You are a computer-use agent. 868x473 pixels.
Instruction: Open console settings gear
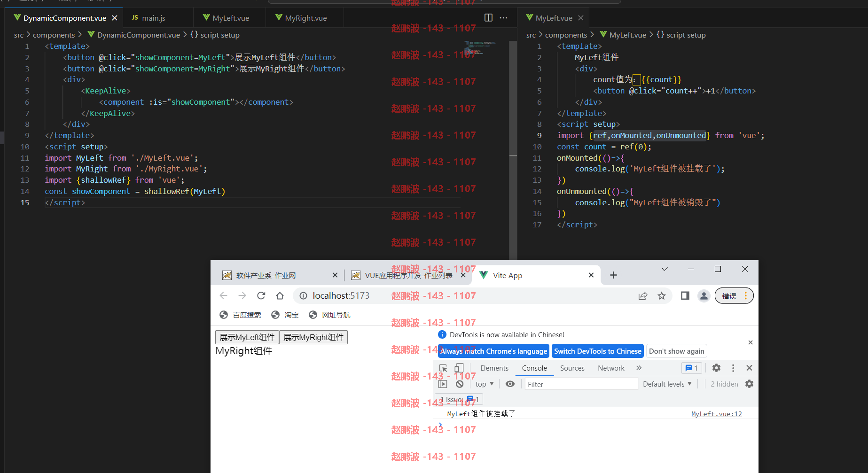pyautogui.click(x=749, y=384)
